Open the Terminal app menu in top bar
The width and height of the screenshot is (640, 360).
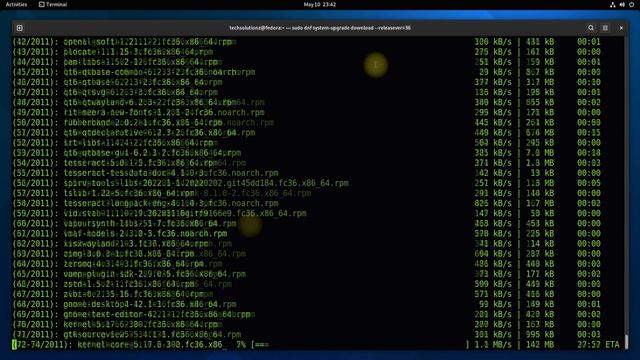(53, 4)
